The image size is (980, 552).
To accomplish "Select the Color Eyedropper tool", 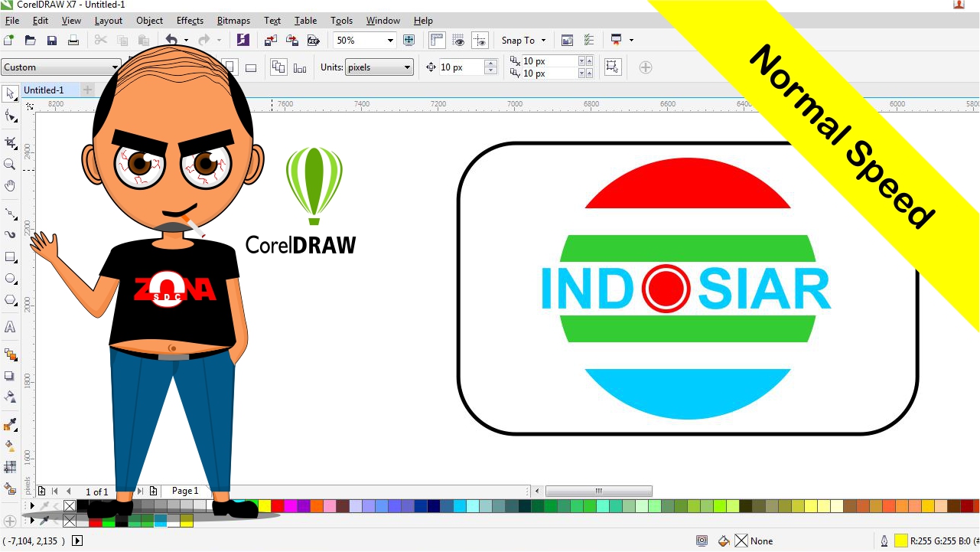I will pos(11,424).
